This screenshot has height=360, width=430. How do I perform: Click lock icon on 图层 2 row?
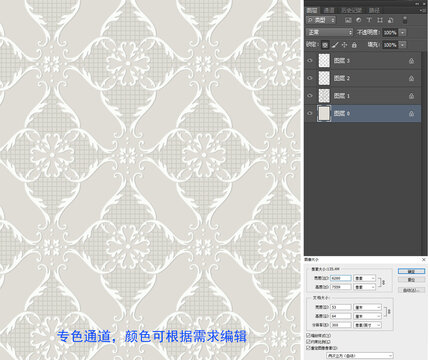[x=411, y=78]
